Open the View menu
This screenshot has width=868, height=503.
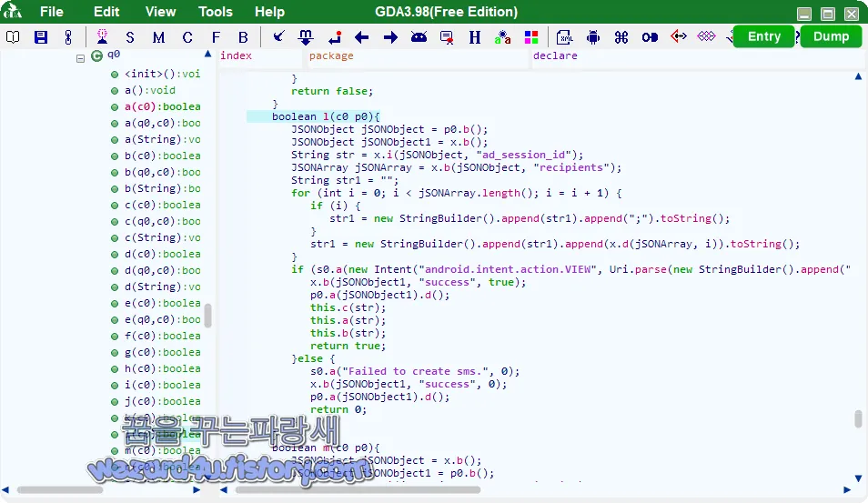click(x=160, y=12)
